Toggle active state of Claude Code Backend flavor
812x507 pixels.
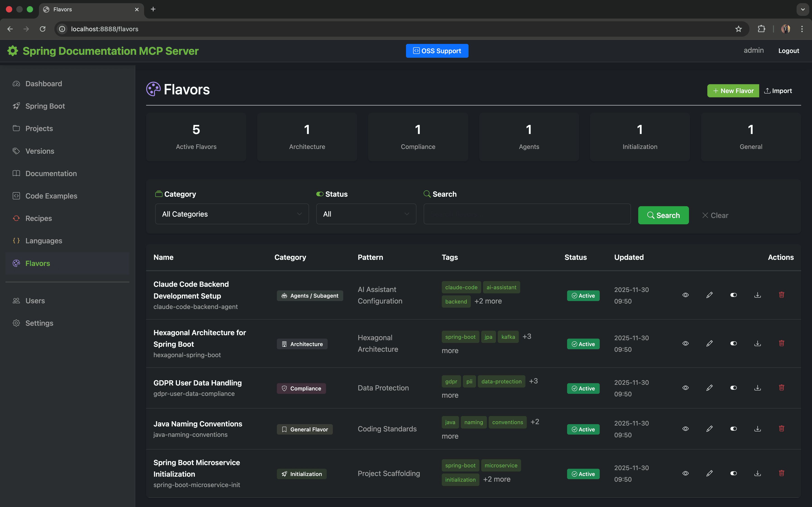[733, 295]
